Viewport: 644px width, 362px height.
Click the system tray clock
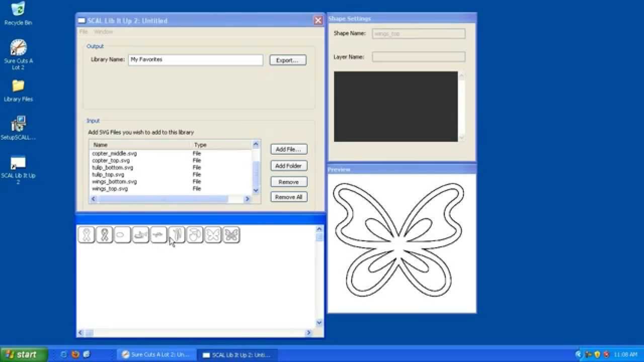[x=625, y=355]
